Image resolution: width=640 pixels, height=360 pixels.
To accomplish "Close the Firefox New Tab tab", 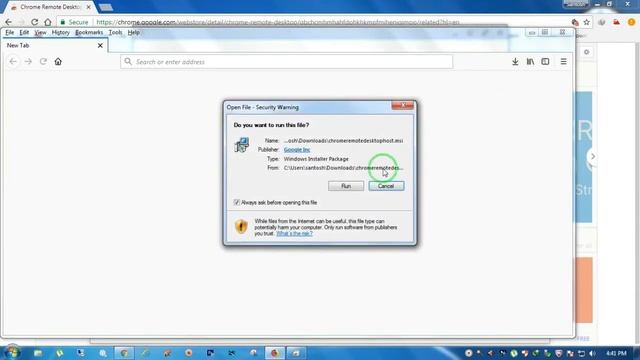I will [x=100, y=45].
